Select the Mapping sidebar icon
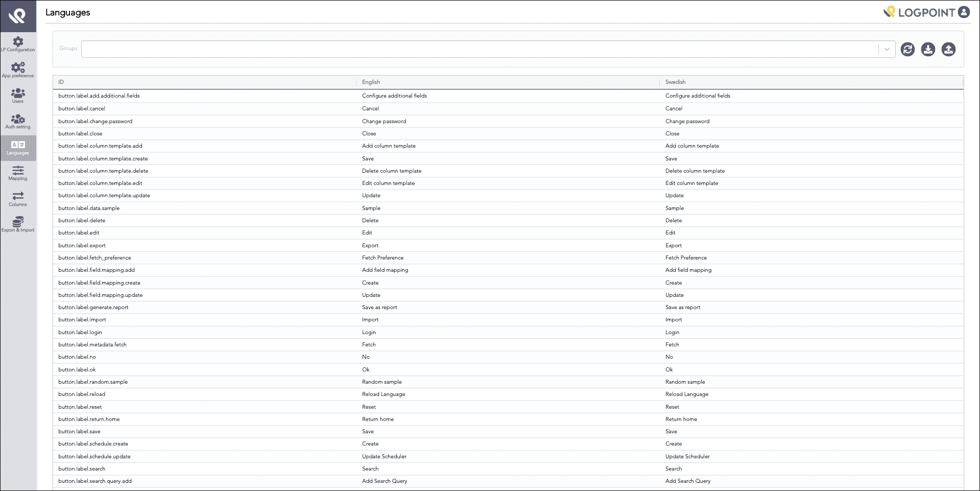 pos(18,174)
